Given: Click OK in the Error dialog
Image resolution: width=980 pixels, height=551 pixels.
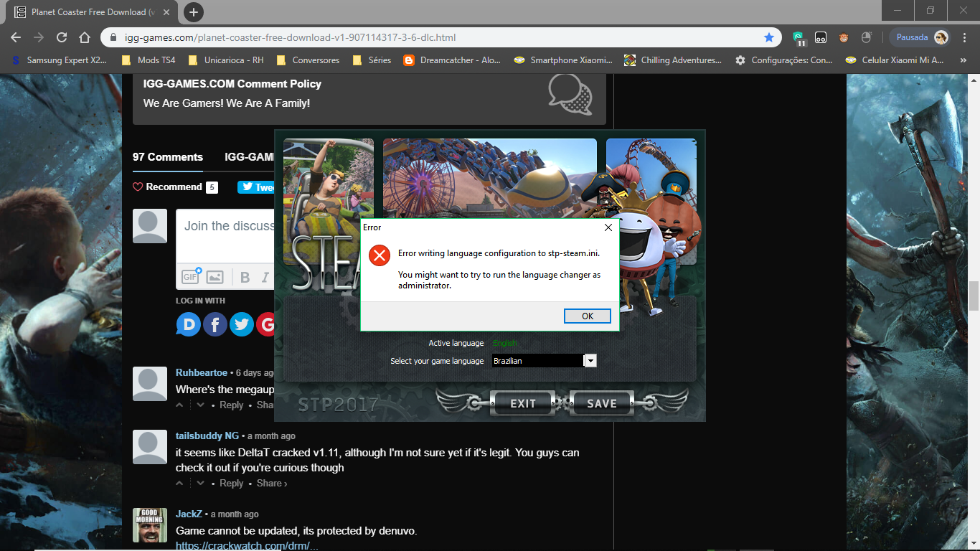Looking at the screenshot, I should coord(587,316).
